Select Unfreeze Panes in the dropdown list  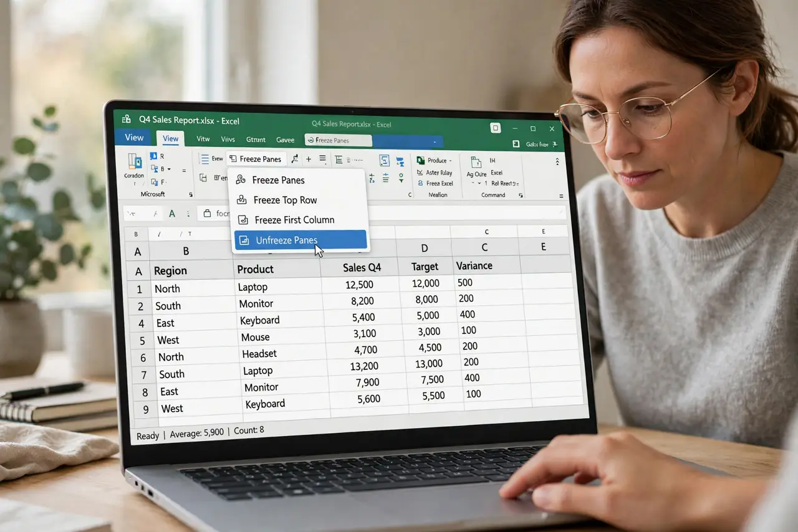[x=300, y=240]
